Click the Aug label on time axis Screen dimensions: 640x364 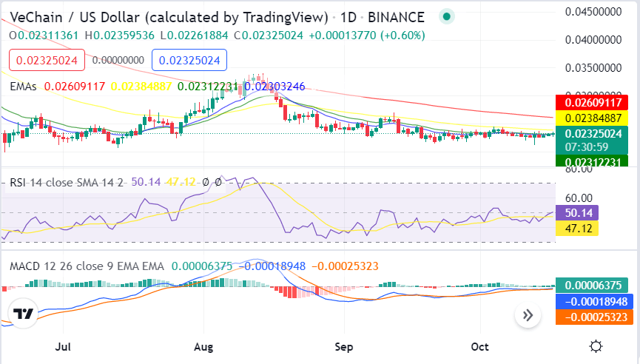click(203, 347)
